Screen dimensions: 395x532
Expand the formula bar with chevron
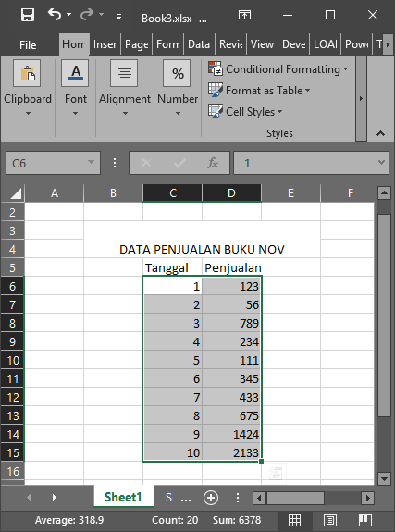(x=381, y=163)
